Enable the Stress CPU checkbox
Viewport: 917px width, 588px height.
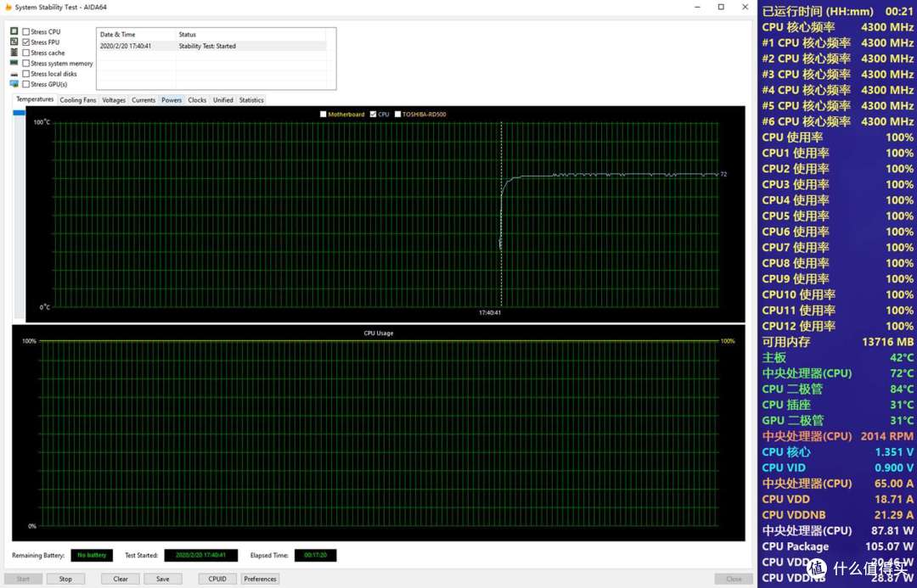(x=25, y=31)
